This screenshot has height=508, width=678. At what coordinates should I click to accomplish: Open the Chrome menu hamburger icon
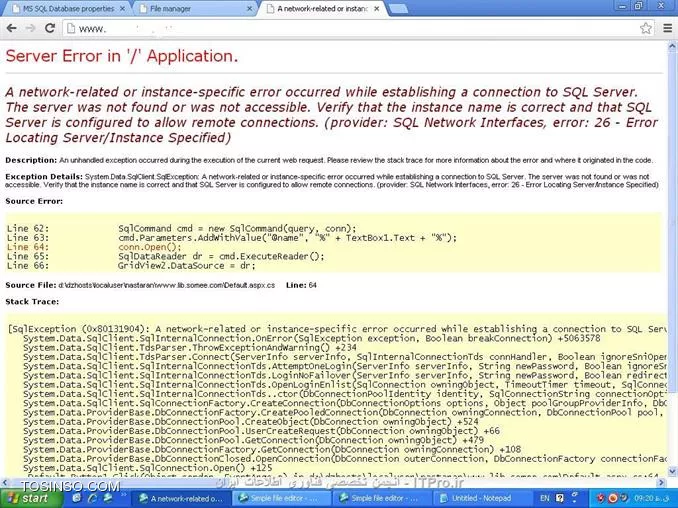668,29
